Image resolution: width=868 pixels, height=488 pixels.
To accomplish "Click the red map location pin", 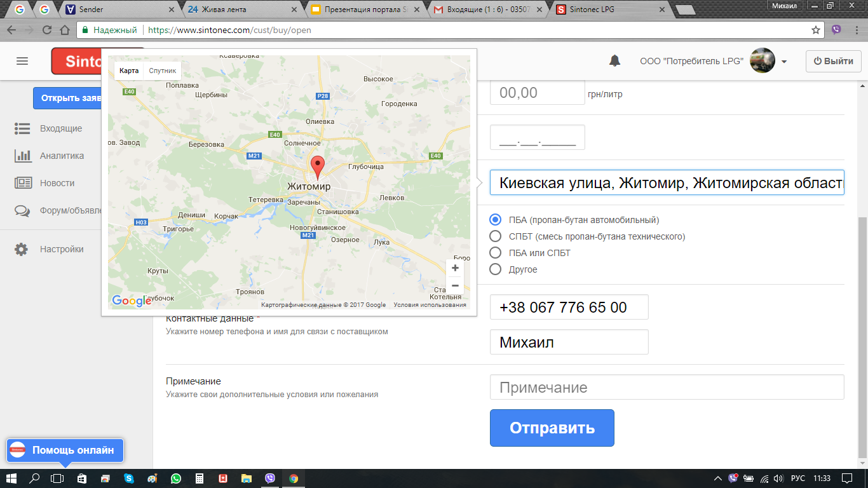I will click(x=316, y=166).
